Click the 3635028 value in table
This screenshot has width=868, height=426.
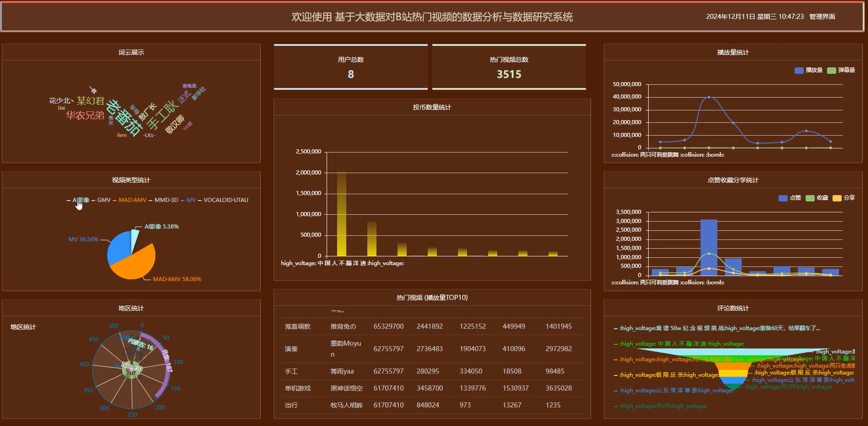tap(559, 388)
